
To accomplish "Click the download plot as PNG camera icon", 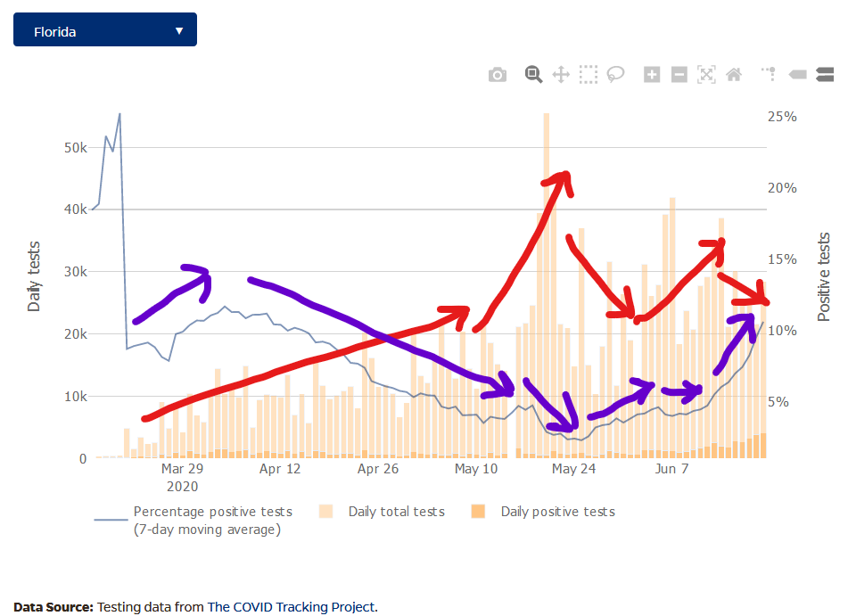I will pyautogui.click(x=498, y=75).
